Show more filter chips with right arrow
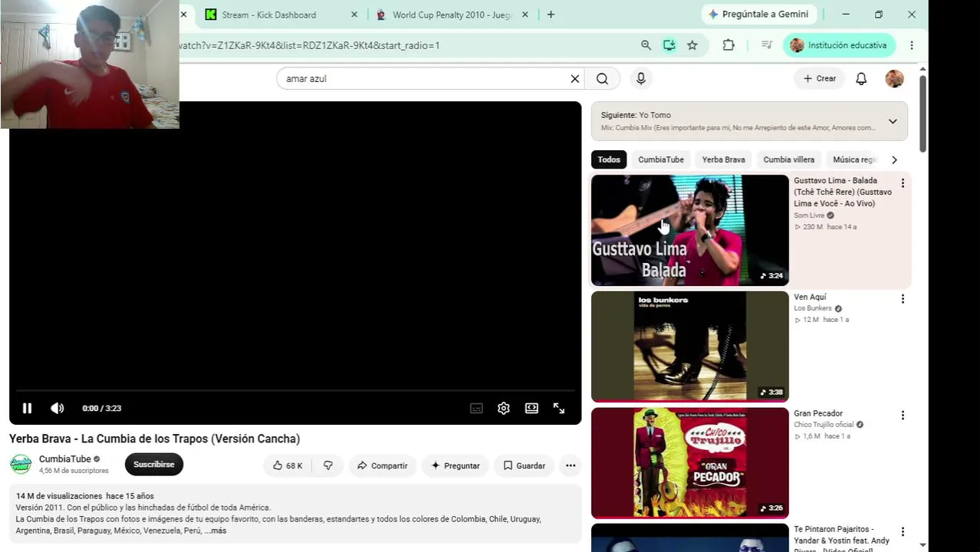Image resolution: width=980 pixels, height=552 pixels. pos(894,159)
